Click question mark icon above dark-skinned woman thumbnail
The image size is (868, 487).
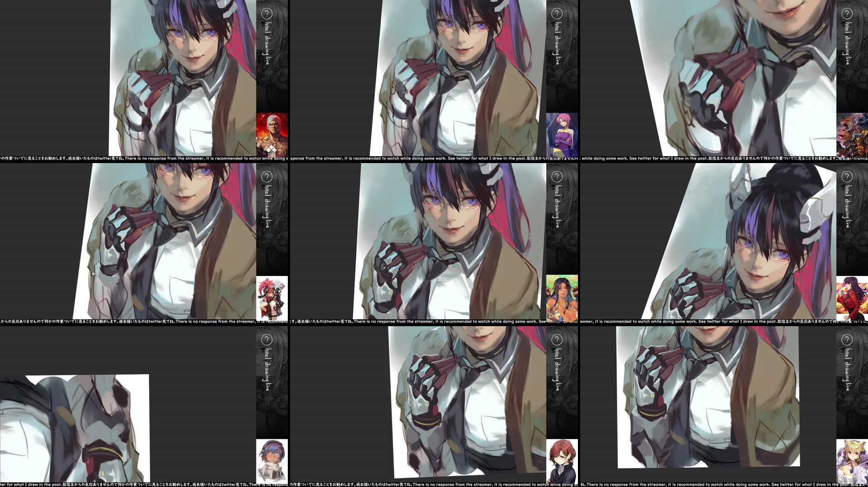tap(557, 177)
